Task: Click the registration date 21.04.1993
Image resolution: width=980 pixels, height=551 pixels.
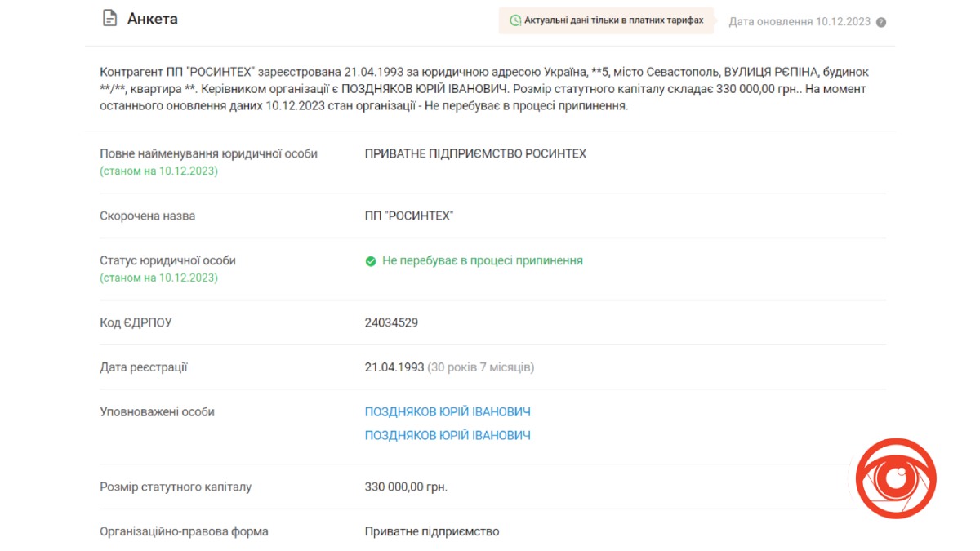Action: click(394, 367)
